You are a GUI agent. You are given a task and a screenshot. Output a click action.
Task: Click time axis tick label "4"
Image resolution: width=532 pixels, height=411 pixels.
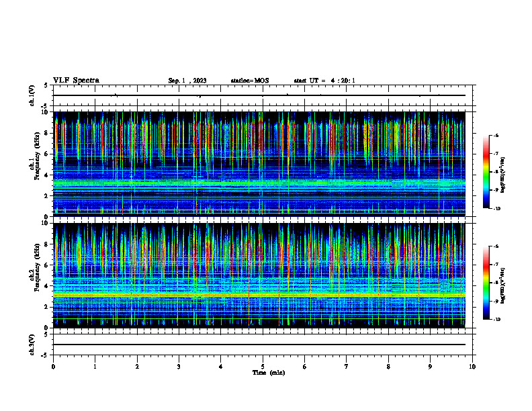[220, 367]
